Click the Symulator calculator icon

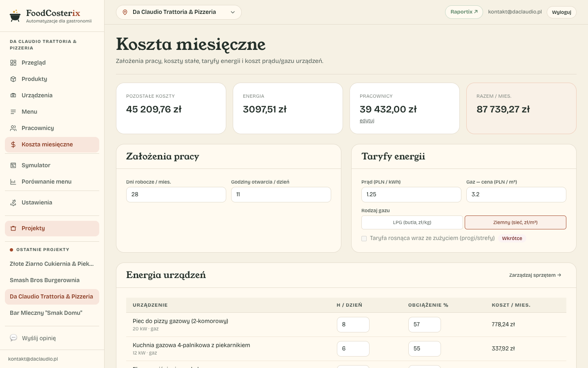point(13,165)
